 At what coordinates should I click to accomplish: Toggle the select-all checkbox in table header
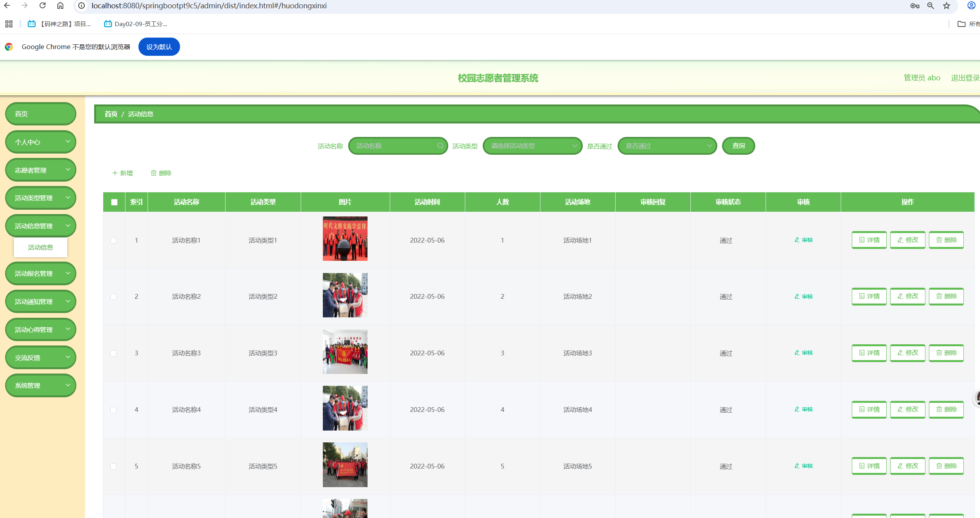point(114,202)
